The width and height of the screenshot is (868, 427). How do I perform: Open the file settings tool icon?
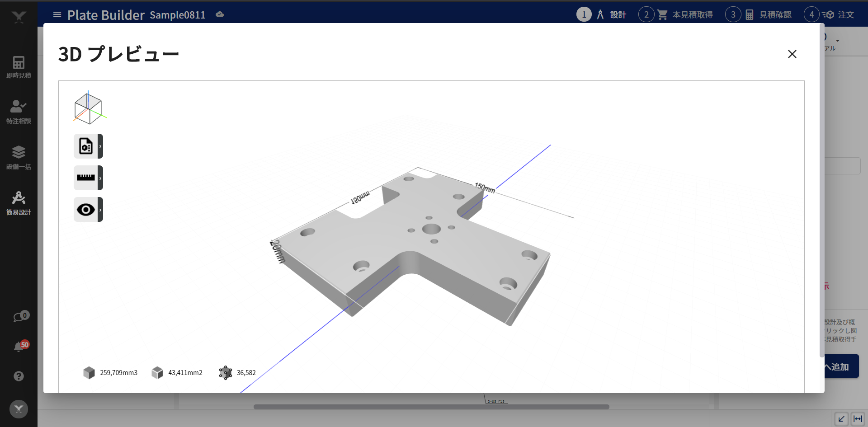[x=85, y=146]
